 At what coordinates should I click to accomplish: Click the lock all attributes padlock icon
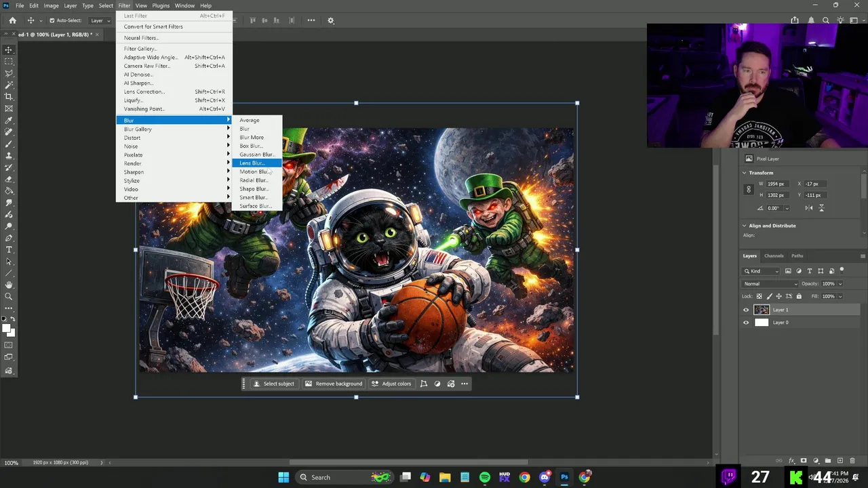click(x=799, y=296)
